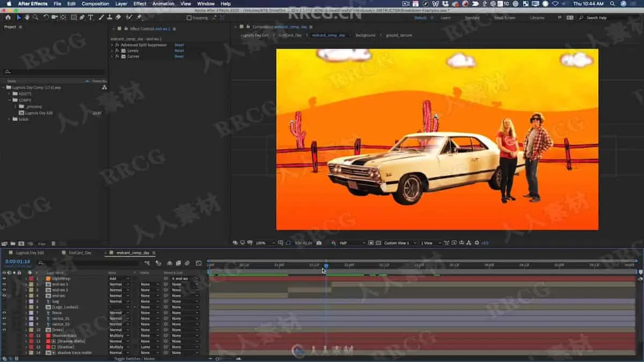Switch to the EndCard_Day timeline tab
The height and width of the screenshot is (362, 644).
[x=80, y=253]
